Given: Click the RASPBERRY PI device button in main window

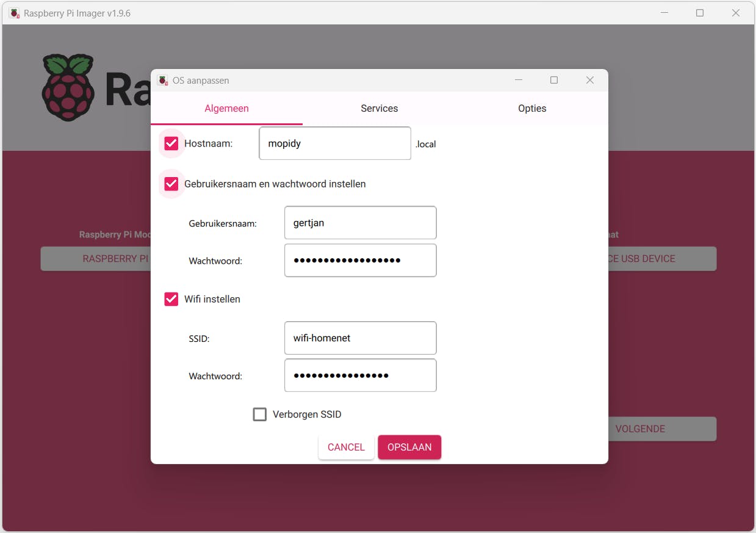Looking at the screenshot, I should tap(96, 259).
